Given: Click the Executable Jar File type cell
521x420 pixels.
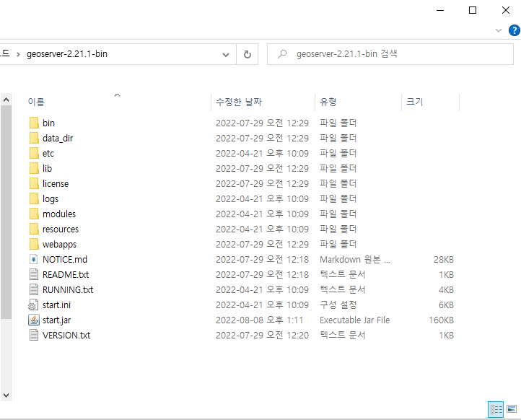Looking at the screenshot, I should pyautogui.click(x=354, y=320).
